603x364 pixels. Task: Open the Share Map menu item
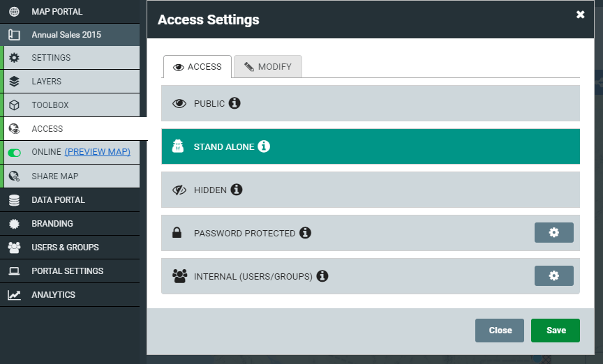point(71,176)
